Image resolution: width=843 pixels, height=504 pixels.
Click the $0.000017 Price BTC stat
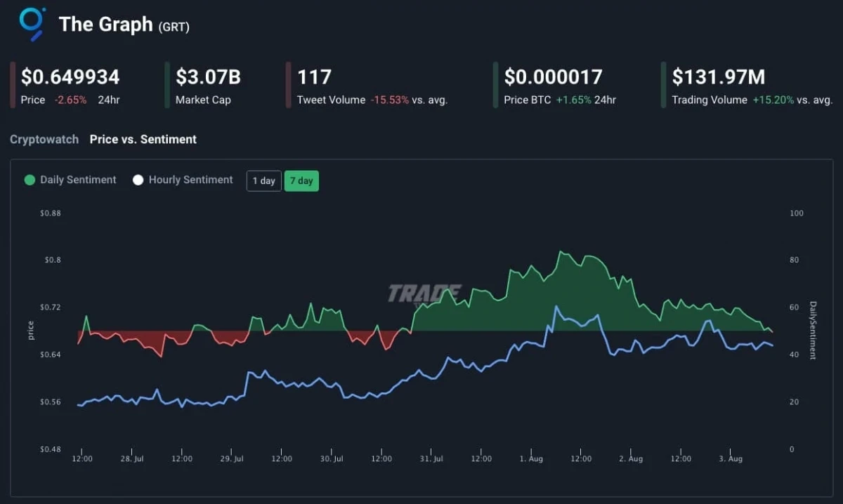pos(553,77)
